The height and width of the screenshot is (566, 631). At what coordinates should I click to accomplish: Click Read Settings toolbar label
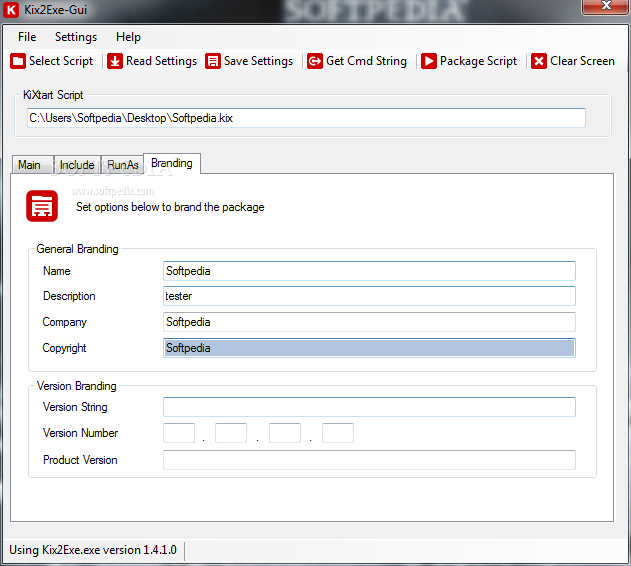pyautogui.click(x=161, y=61)
